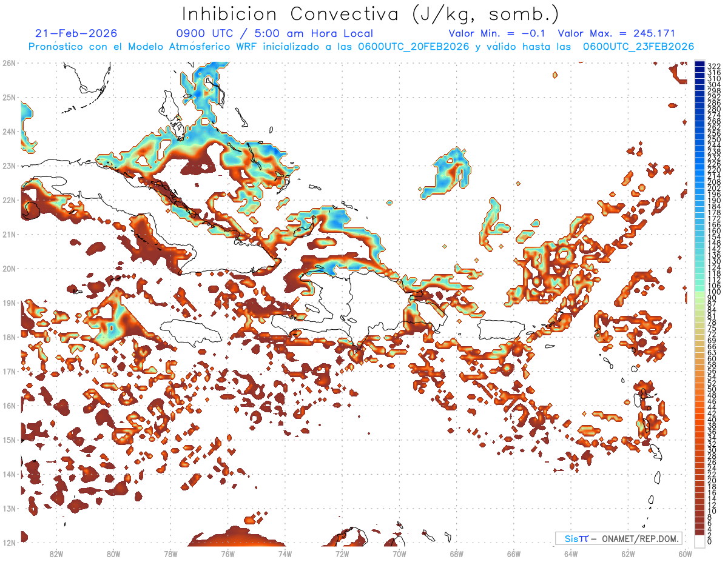
Task: Click the 72W longitude label
Action: click(342, 554)
